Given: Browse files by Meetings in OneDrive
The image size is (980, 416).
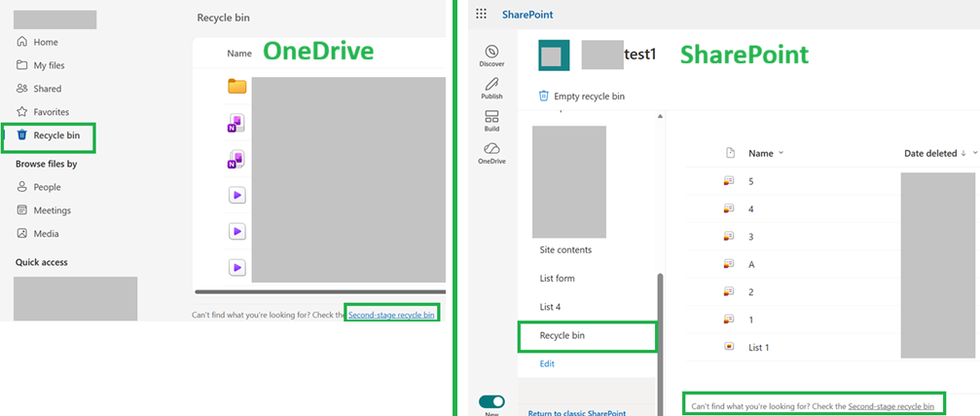Looking at the screenshot, I should (x=44, y=210).
